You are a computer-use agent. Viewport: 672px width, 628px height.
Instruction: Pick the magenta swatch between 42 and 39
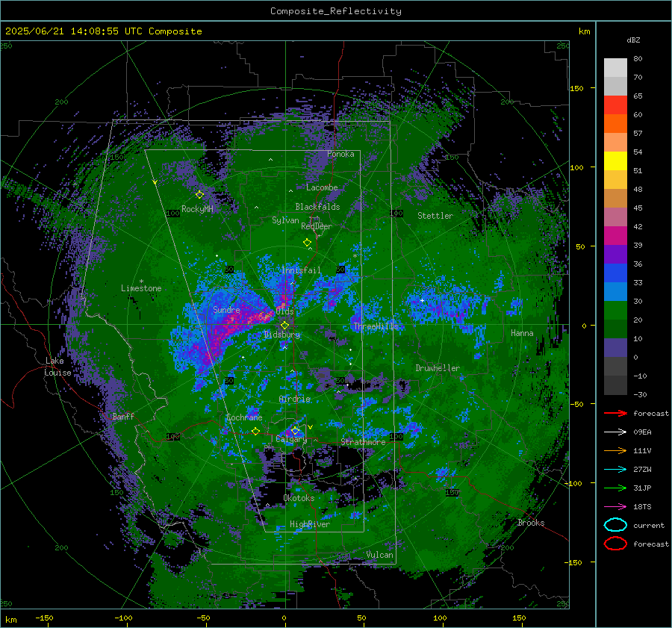click(615, 236)
